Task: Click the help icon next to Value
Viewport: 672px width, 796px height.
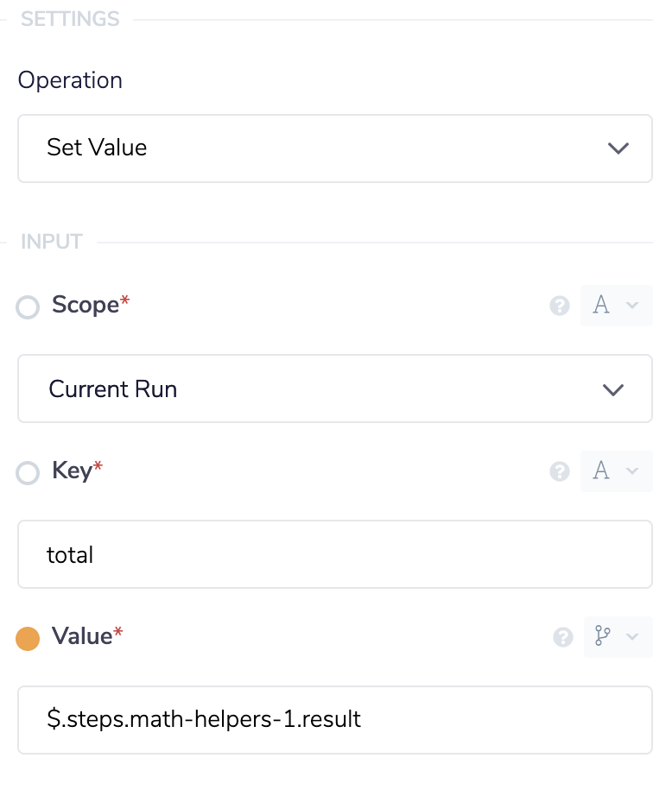Action: point(563,637)
